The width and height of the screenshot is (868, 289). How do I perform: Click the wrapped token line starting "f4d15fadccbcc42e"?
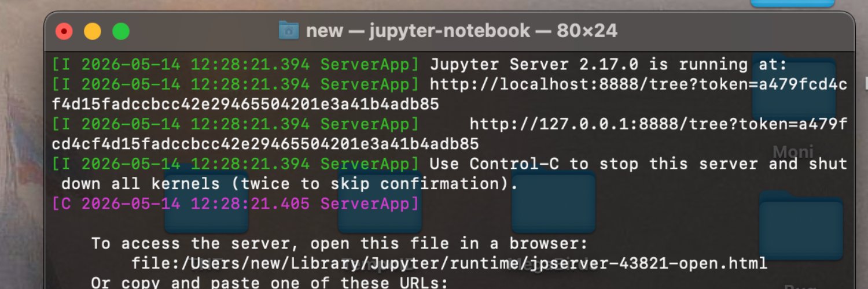[x=245, y=105]
